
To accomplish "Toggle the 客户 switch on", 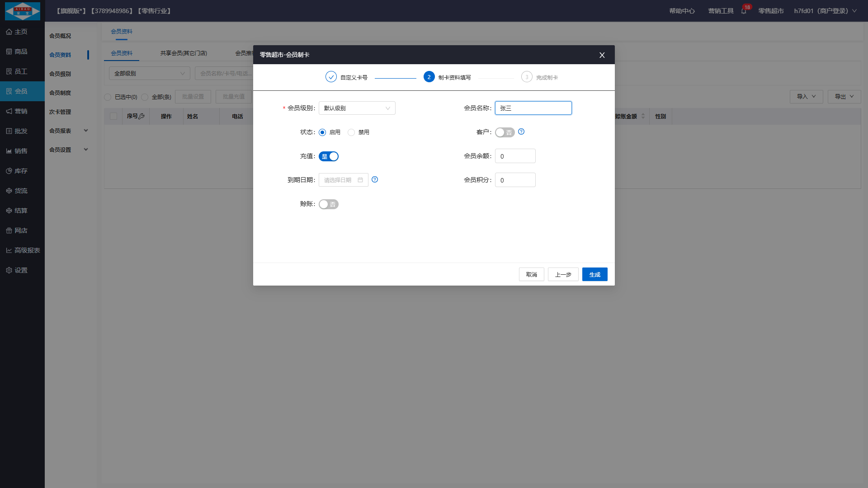I will click(x=505, y=132).
